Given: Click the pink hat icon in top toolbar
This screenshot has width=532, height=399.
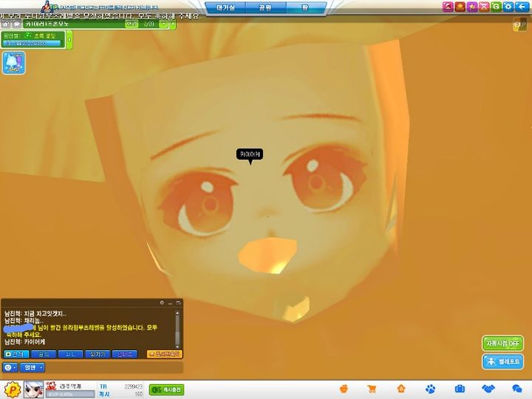Looking at the screenshot, I should pos(448,7).
